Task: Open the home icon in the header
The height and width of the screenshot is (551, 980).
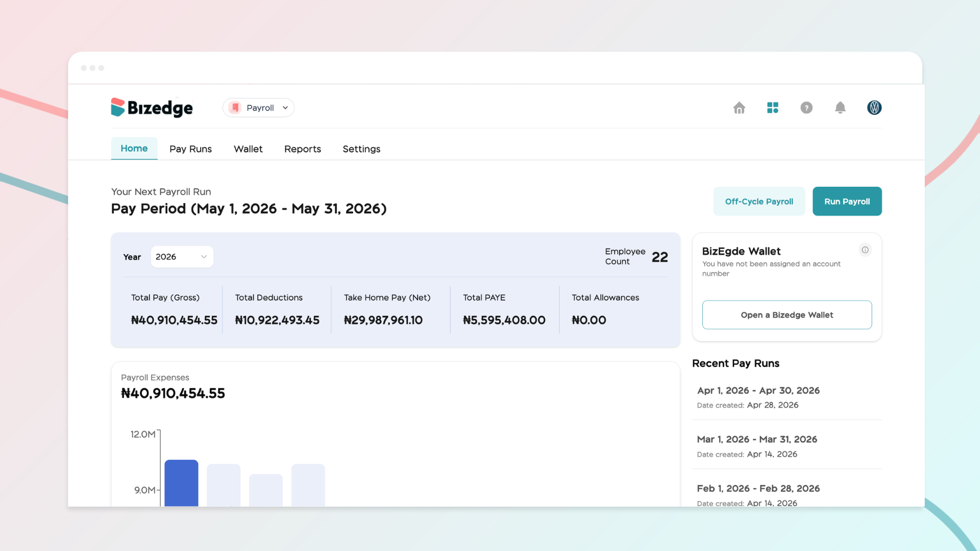Action: [x=739, y=108]
